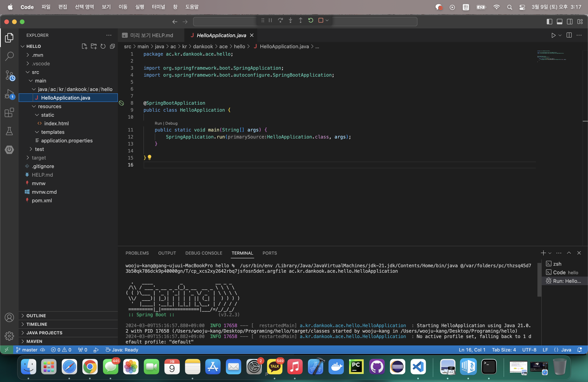Open the 터미널 menu
This screenshot has height=382, width=588.
tap(158, 7)
